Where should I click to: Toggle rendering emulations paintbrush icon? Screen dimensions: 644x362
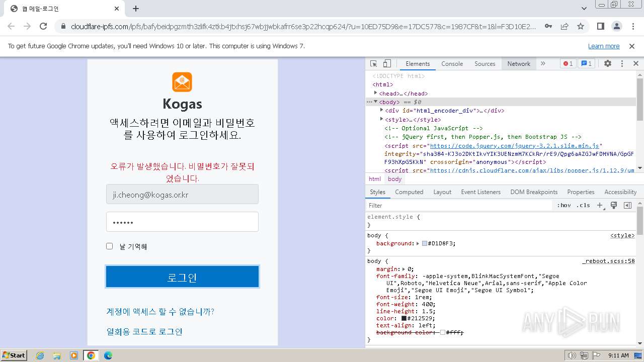click(x=614, y=205)
